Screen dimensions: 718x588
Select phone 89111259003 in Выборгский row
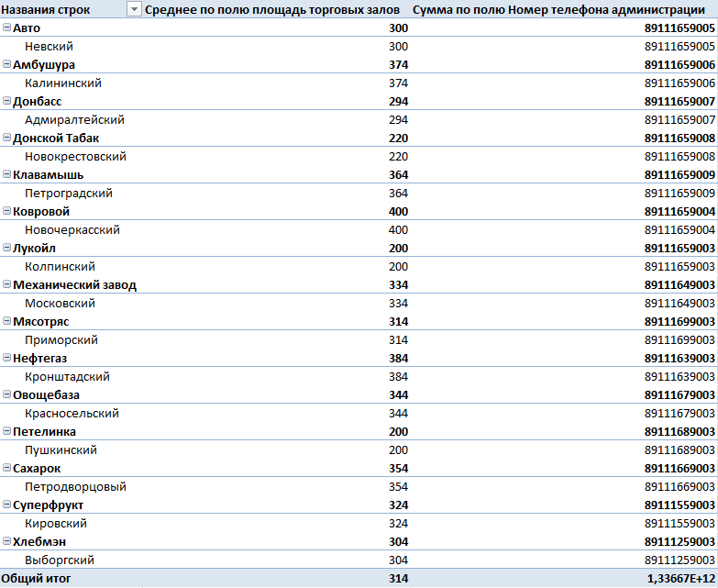680,560
